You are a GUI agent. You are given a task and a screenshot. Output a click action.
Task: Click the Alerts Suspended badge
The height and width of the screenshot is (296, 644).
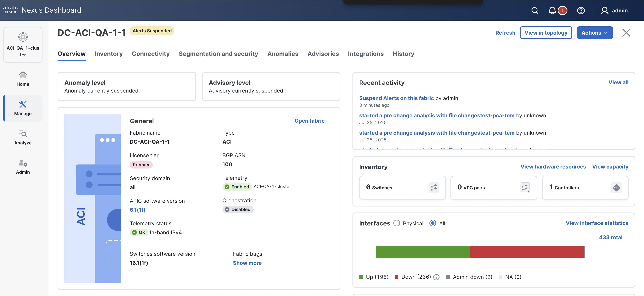point(152,31)
